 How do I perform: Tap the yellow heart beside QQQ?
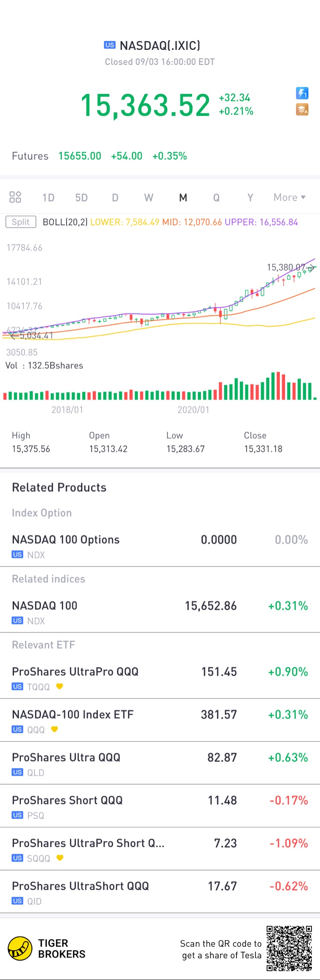click(x=54, y=729)
